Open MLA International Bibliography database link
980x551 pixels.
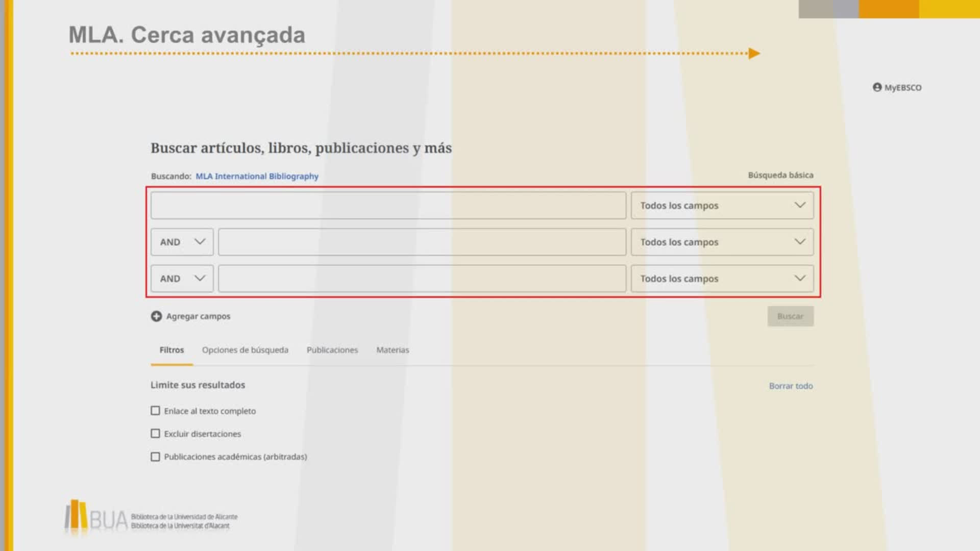[x=257, y=176]
